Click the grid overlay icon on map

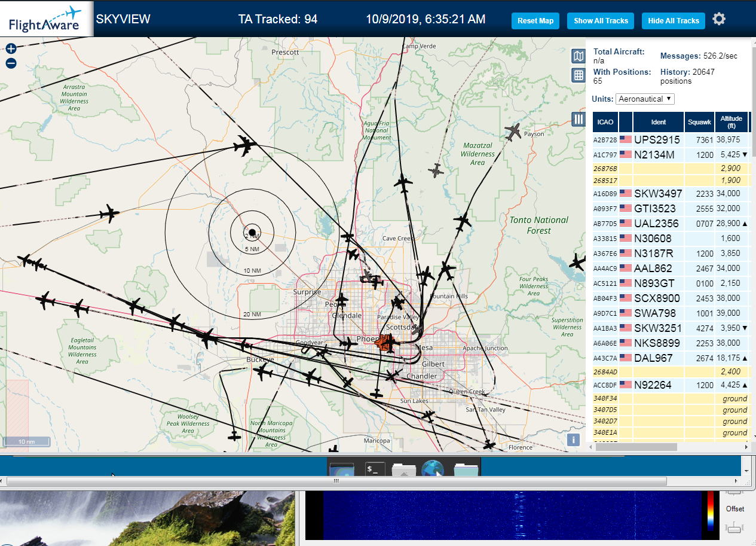pyautogui.click(x=578, y=75)
